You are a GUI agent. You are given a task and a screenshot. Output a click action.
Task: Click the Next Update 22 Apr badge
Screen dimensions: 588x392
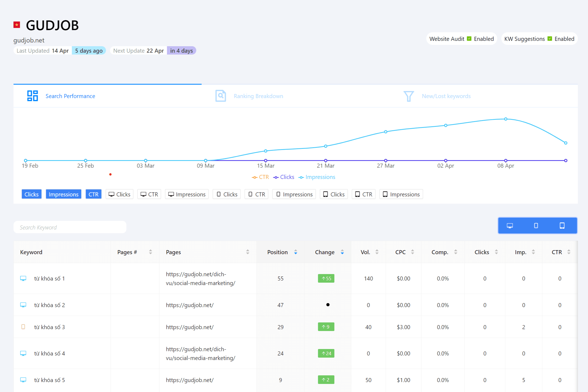153,51
